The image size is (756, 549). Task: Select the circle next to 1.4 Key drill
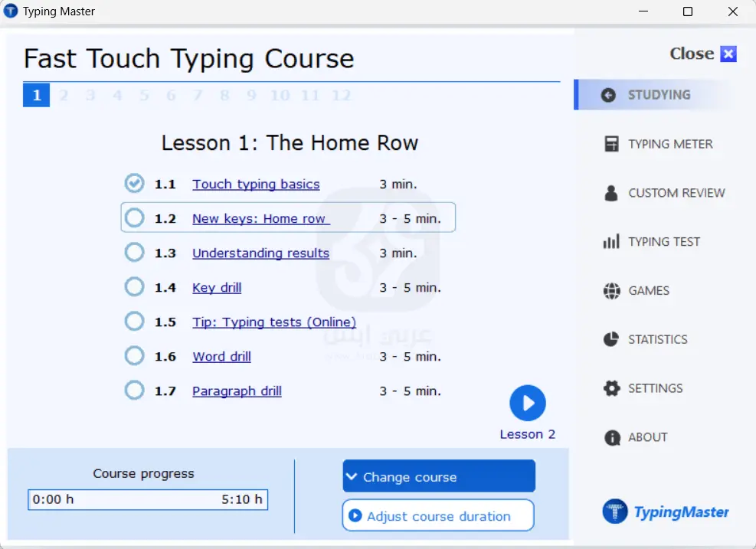(x=134, y=287)
